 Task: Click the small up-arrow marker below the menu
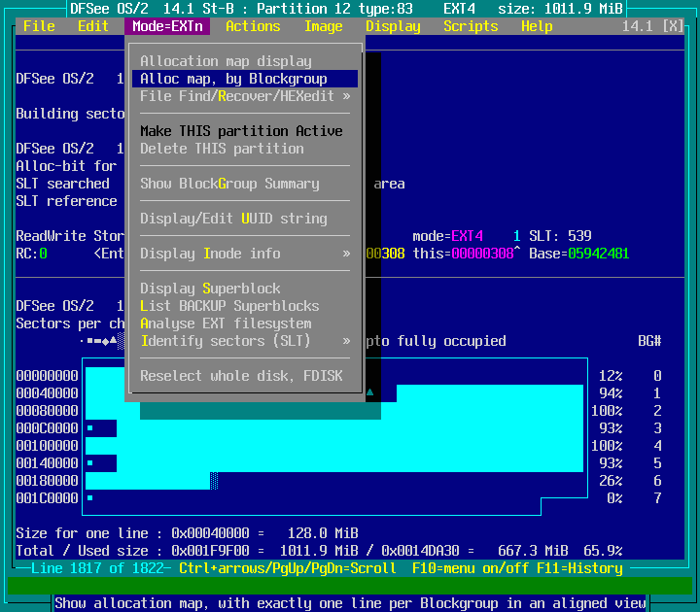(x=369, y=393)
